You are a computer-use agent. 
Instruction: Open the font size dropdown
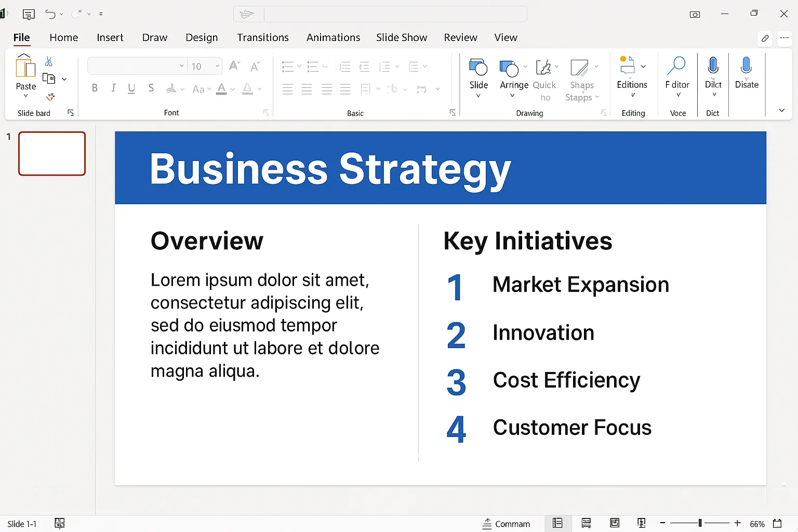217,66
